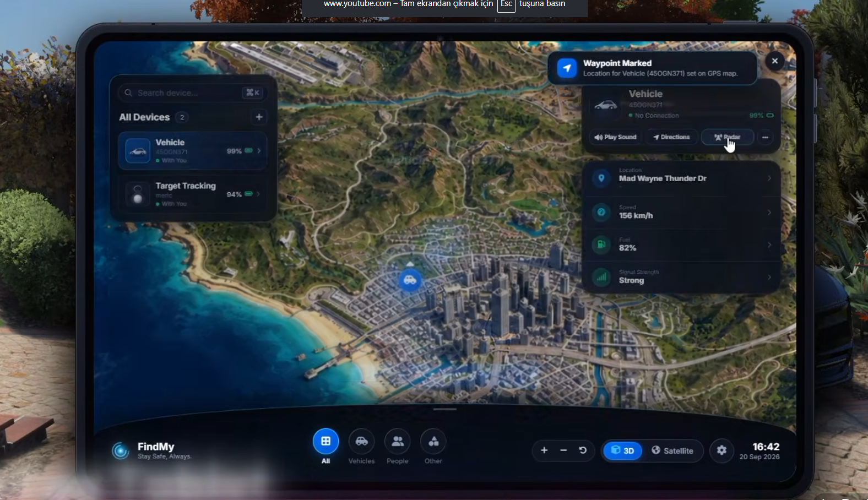This screenshot has height=500, width=868.
Task: Click the 16:42 clock text
Action: tap(766, 447)
